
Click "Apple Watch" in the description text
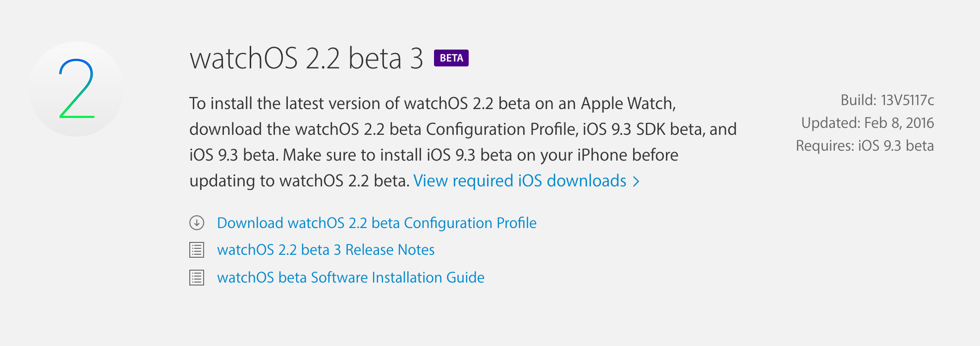pyautogui.click(x=627, y=104)
